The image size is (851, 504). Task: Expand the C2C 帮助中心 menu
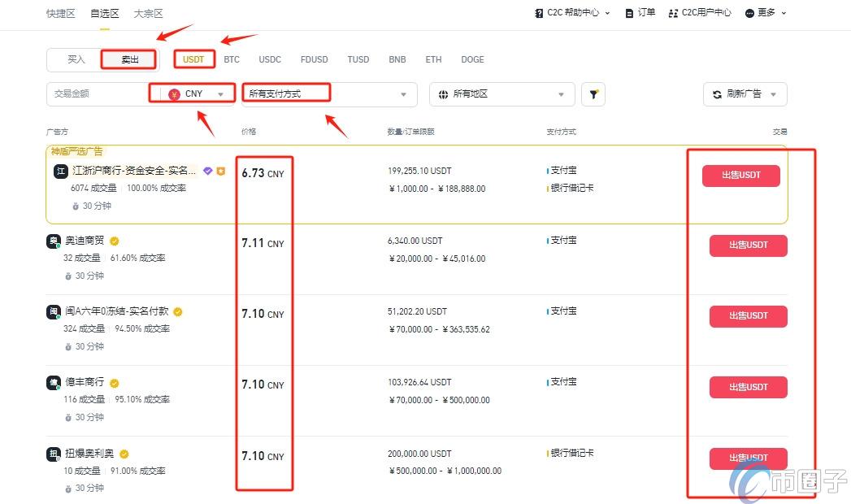pyautogui.click(x=572, y=13)
